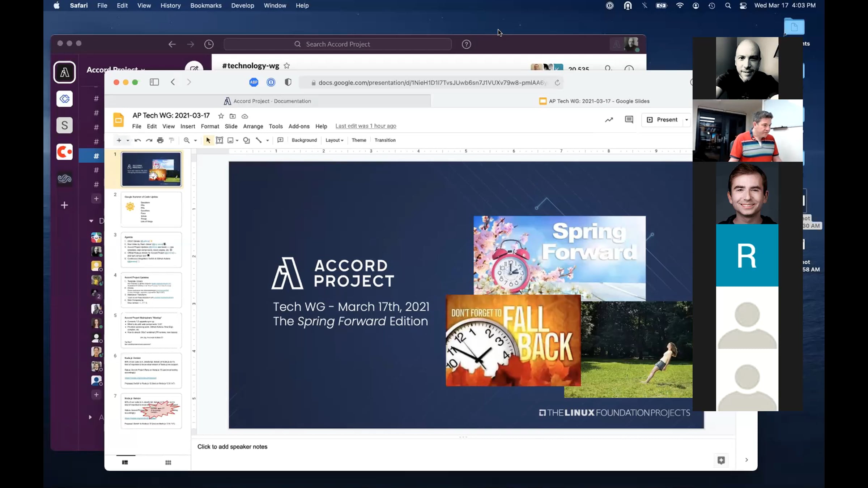Click the print icon in toolbar
The height and width of the screenshot is (488, 868).
coord(160,140)
